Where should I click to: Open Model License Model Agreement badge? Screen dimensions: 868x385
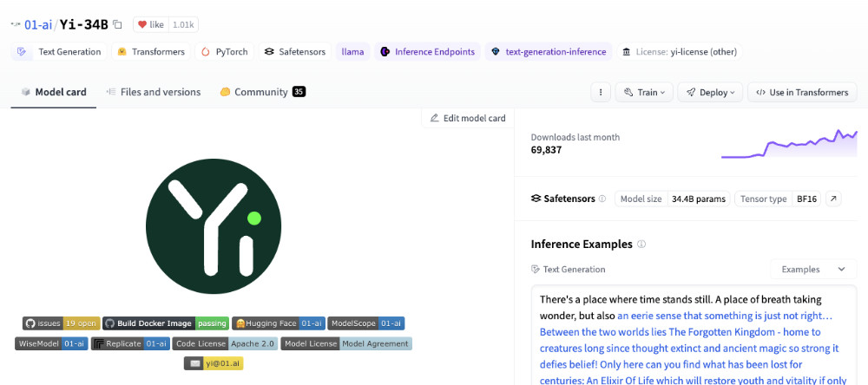click(346, 343)
